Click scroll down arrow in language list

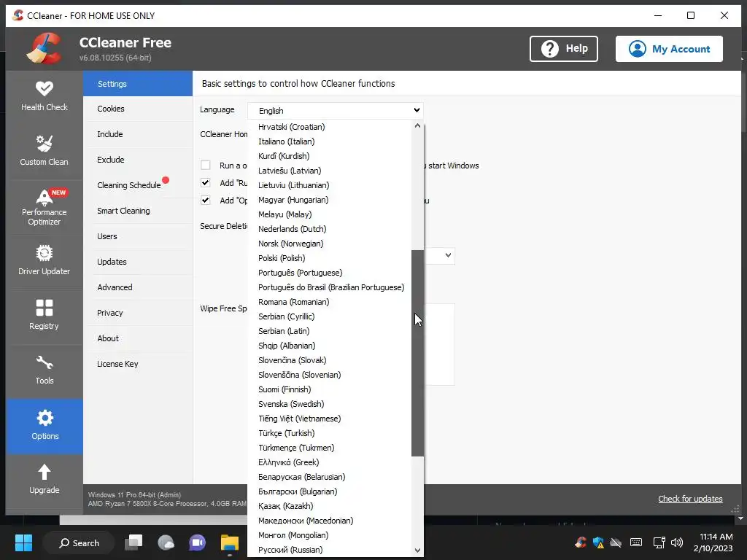coord(418,551)
